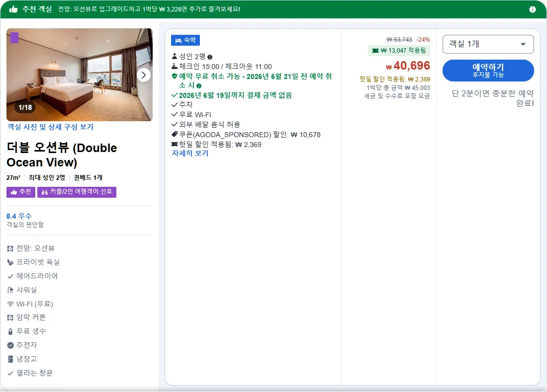Image resolution: width=547 pixels, height=392 pixels.
Task: Click the shower icon beside 샤워실
Action: (10, 290)
